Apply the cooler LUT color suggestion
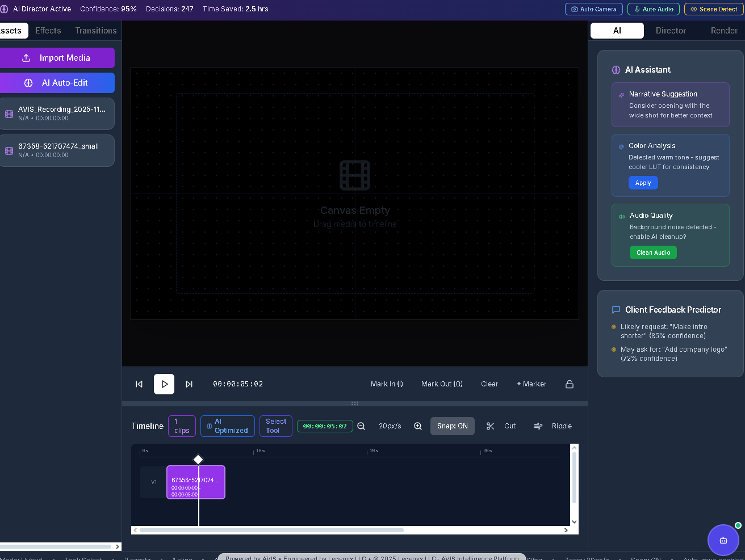This screenshot has width=745, height=560. [x=643, y=183]
